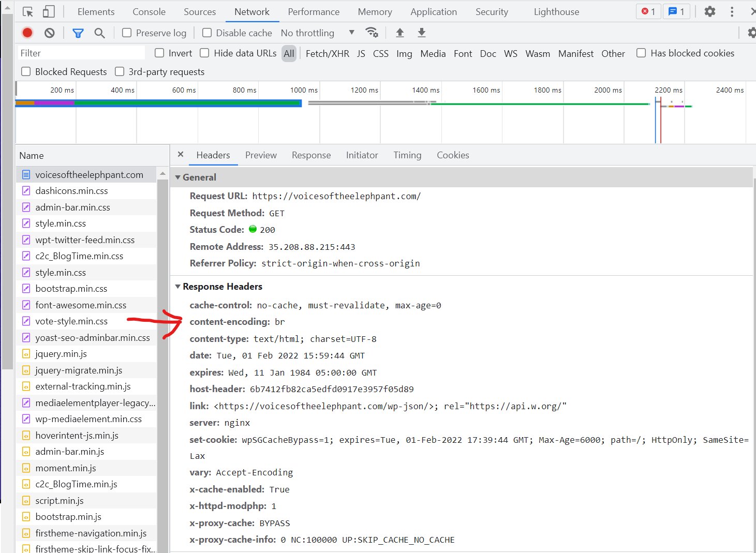Open the No throttling dropdown
This screenshot has height=553, width=756.
tap(318, 33)
